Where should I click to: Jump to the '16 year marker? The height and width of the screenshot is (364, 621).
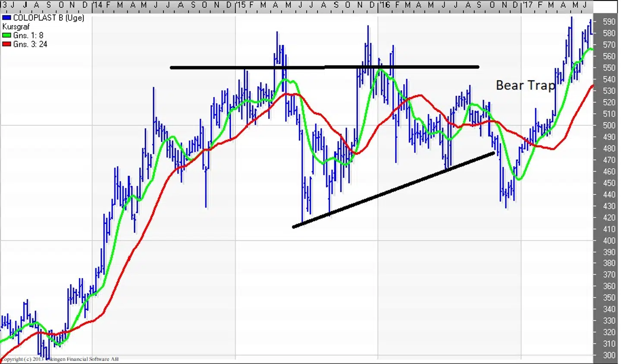[384, 5]
